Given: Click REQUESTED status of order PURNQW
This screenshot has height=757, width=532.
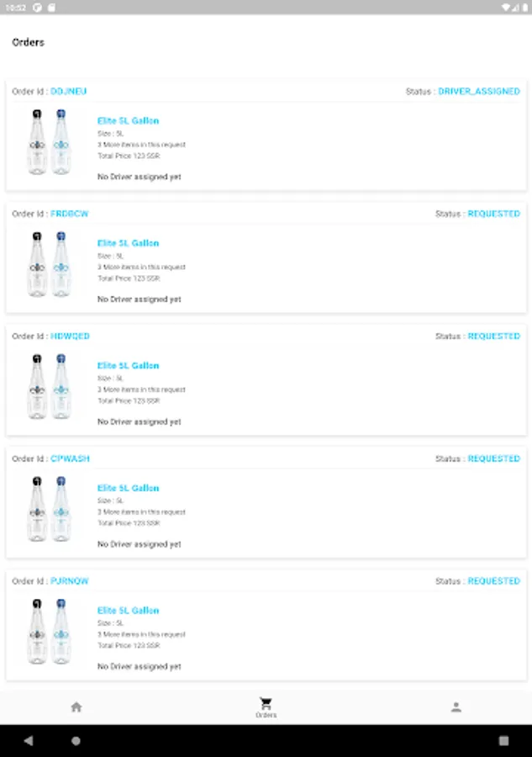Looking at the screenshot, I should [x=493, y=581].
